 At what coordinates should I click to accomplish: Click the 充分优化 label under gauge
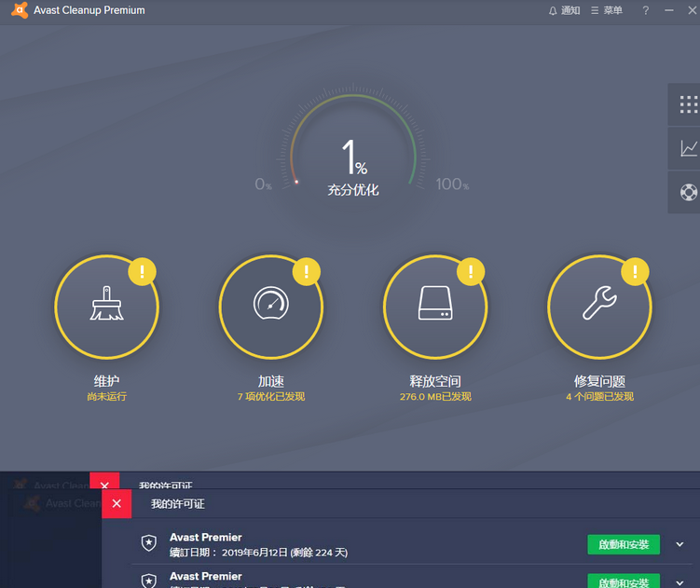(x=353, y=190)
